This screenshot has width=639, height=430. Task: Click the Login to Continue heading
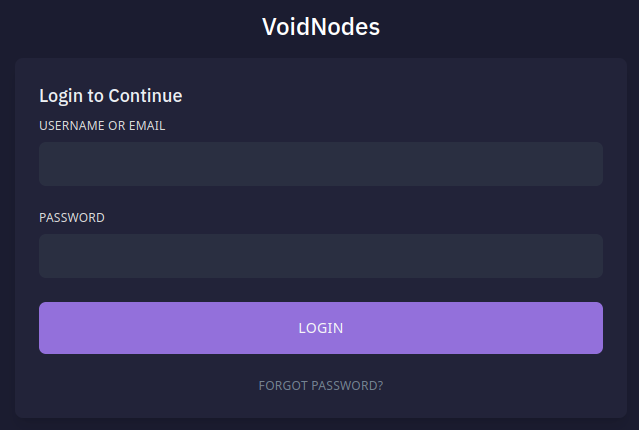click(x=110, y=96)
